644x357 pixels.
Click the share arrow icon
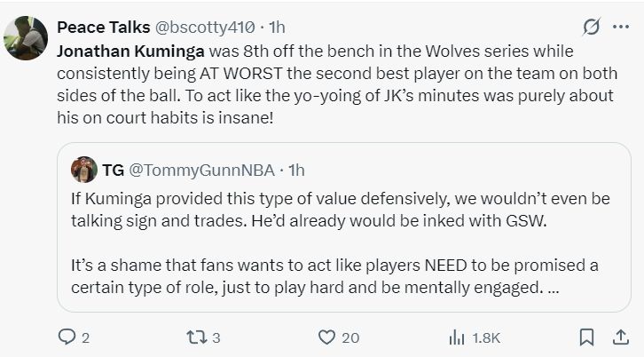620,337
